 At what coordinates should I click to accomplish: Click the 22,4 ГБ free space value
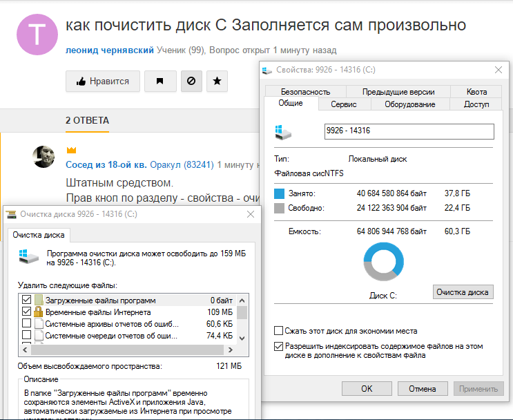457,207
